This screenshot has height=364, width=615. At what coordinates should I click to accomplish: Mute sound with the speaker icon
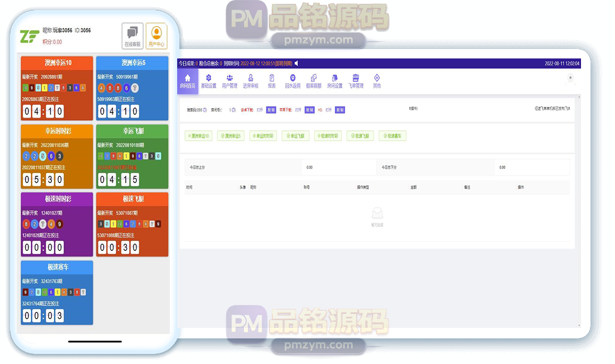(296, 63)
